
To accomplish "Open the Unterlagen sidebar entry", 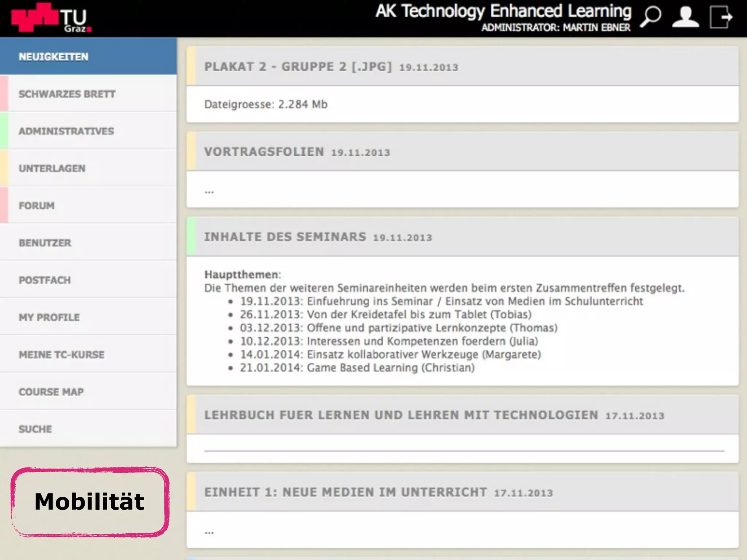I will 52,168.
